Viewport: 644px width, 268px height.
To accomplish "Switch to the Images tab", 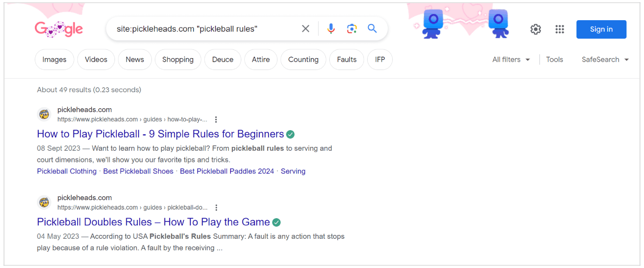I will pyautogui.click(x=54, y=59).
